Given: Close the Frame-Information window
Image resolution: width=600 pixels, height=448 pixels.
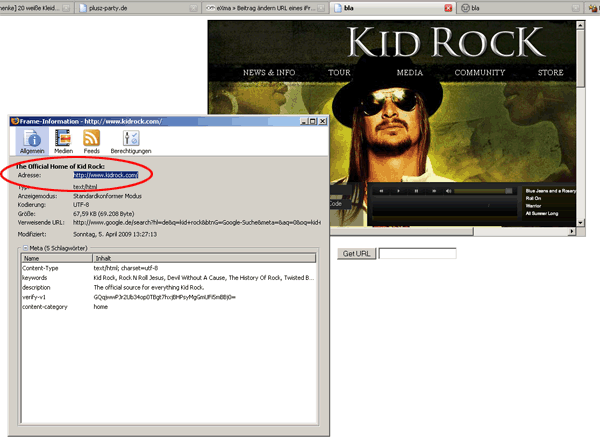Looking at the screenshot, I should [x=323, y=121].
